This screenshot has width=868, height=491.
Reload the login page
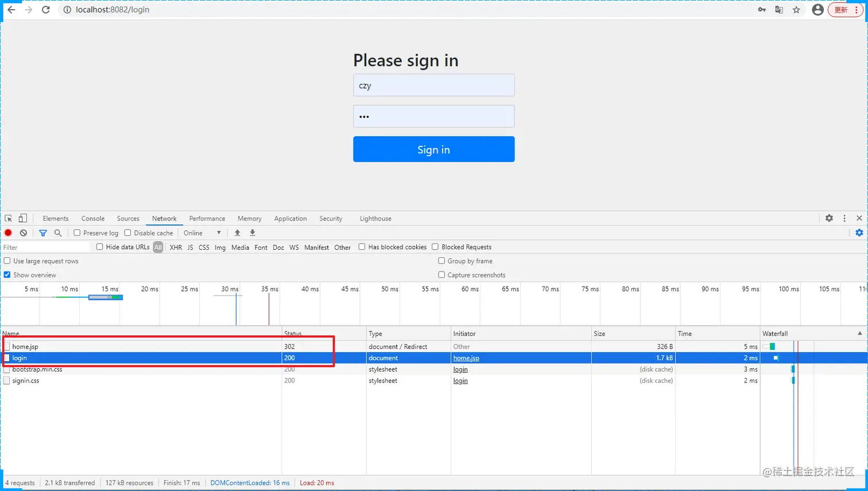(46, 10)
